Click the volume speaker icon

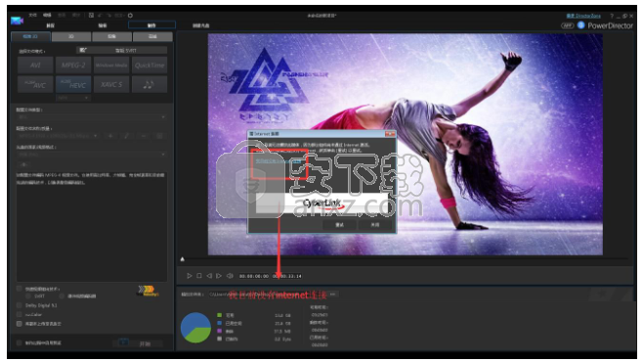point(230,276)
